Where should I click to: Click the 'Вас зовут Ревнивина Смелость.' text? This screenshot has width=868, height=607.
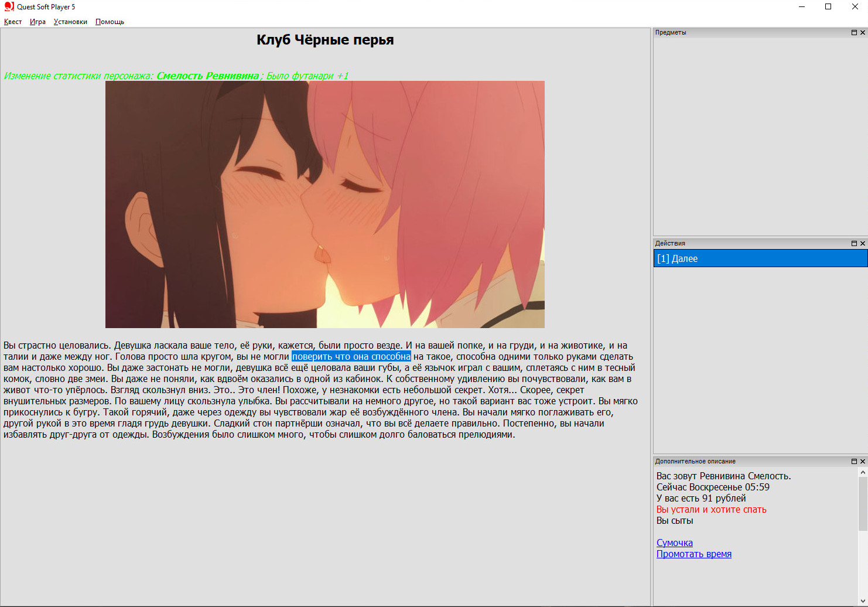[723, 476]
